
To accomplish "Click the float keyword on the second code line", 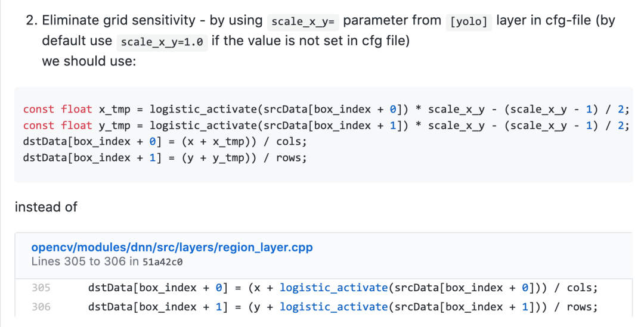I will point(76,126).
